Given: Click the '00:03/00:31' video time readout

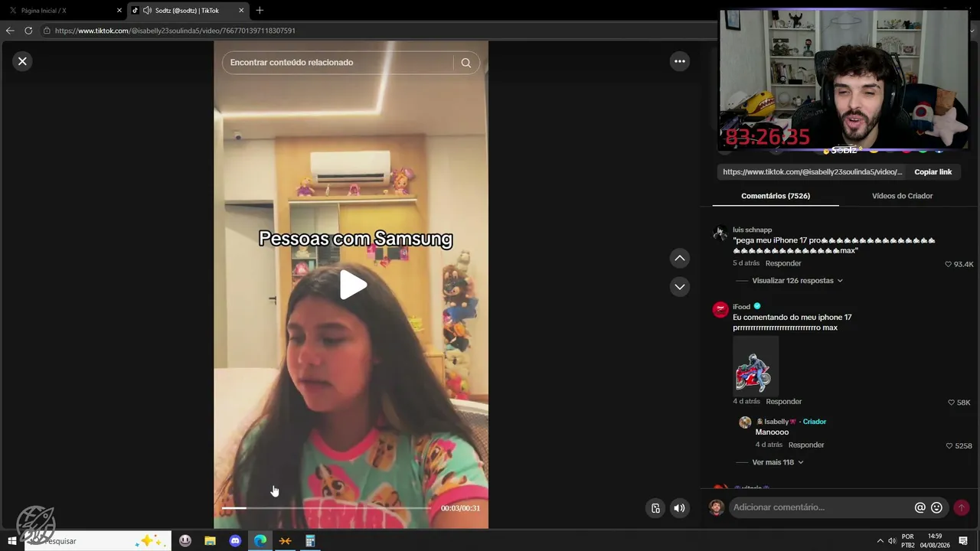Looking at the screenshot, I should point(460,508).
